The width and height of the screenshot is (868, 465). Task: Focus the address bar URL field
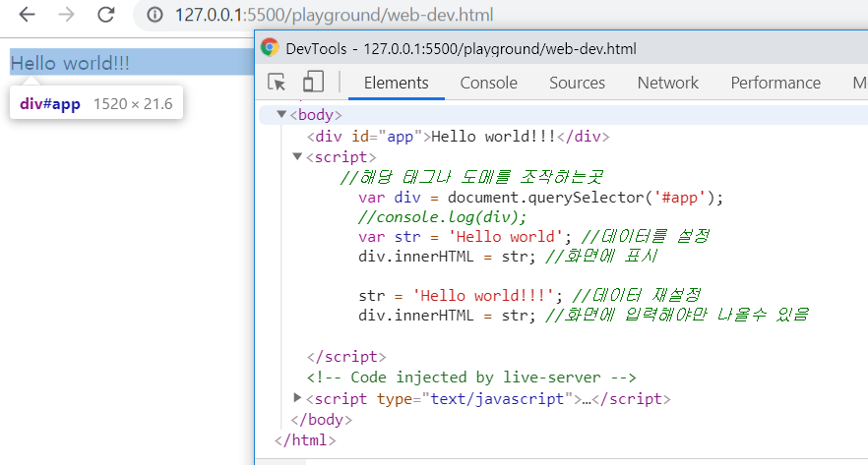coord(334,15)
